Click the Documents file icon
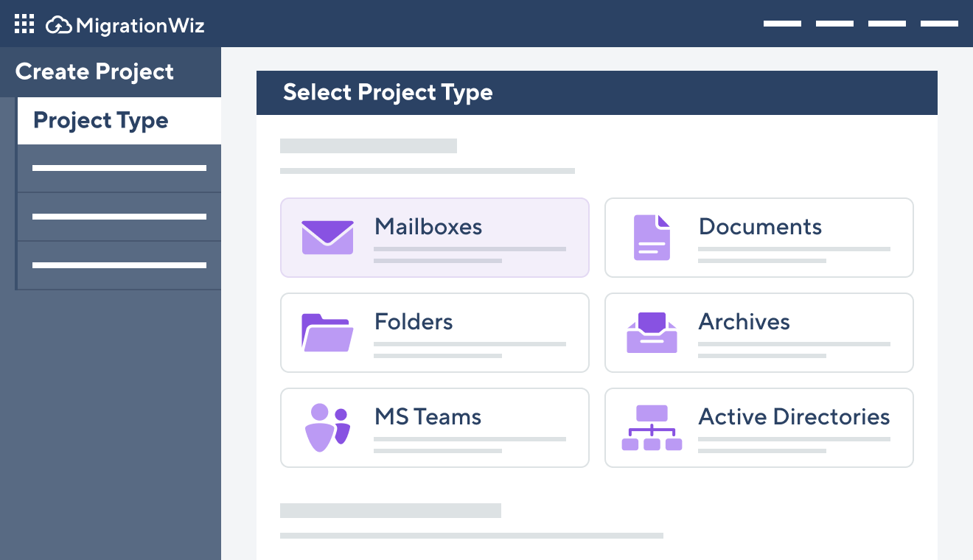 (652, 237)
